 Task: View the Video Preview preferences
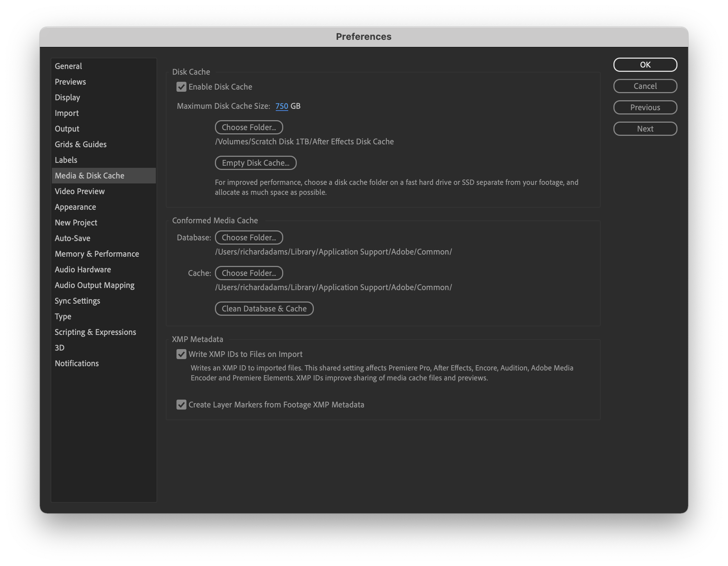[x=80, y=191]
